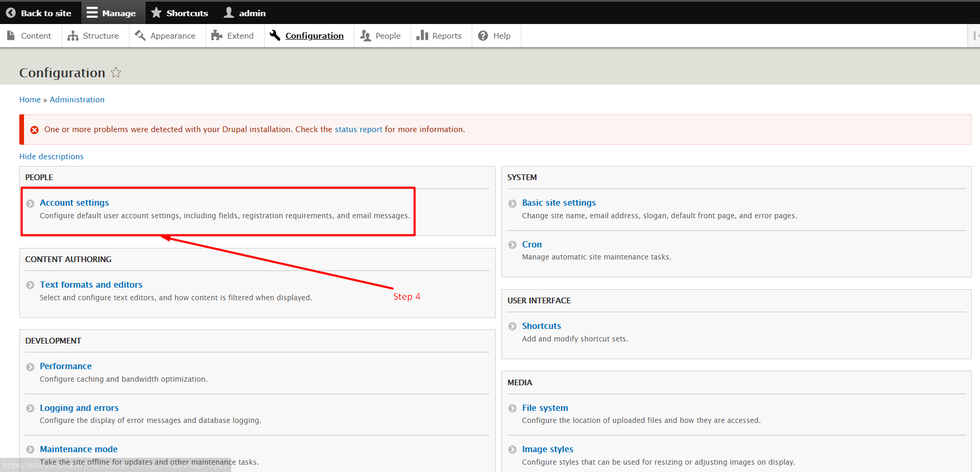
Task: Click the red error icon in warning message
Action: click(34, 130)
